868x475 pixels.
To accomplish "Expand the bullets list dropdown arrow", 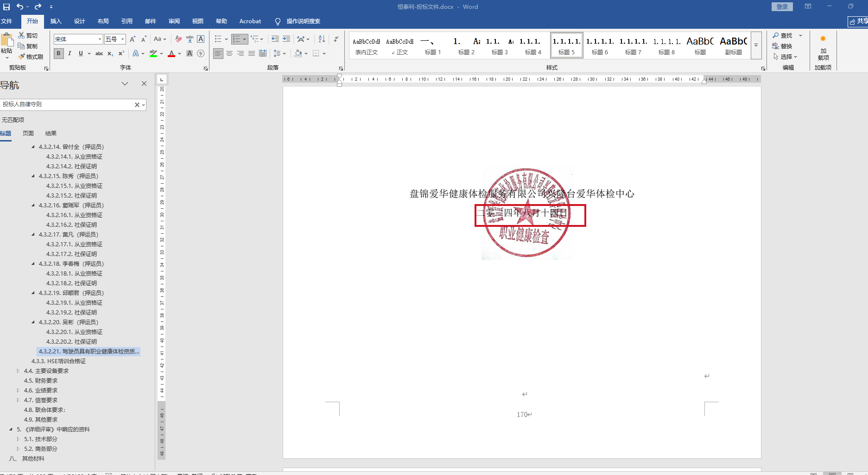I will (226, 39).
